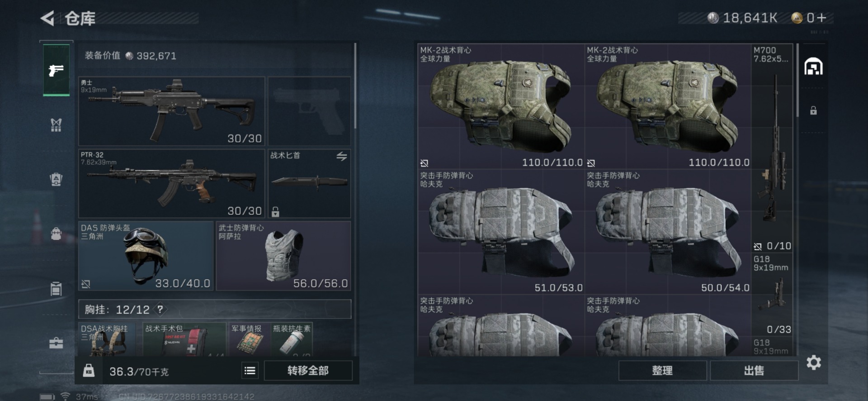The image size is (868, 401).
Task: Toggle the list view icon beside 转移全部
Action: point(250,371)
